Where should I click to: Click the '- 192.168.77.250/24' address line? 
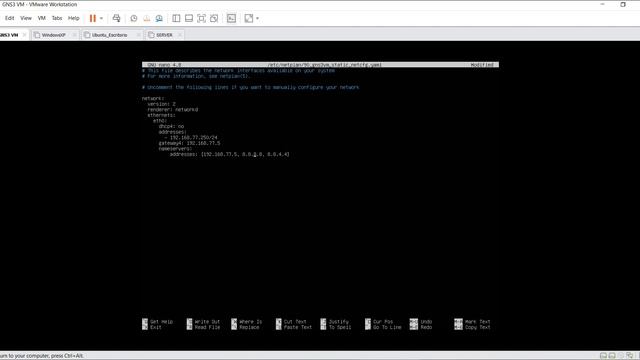coord(191,138)
